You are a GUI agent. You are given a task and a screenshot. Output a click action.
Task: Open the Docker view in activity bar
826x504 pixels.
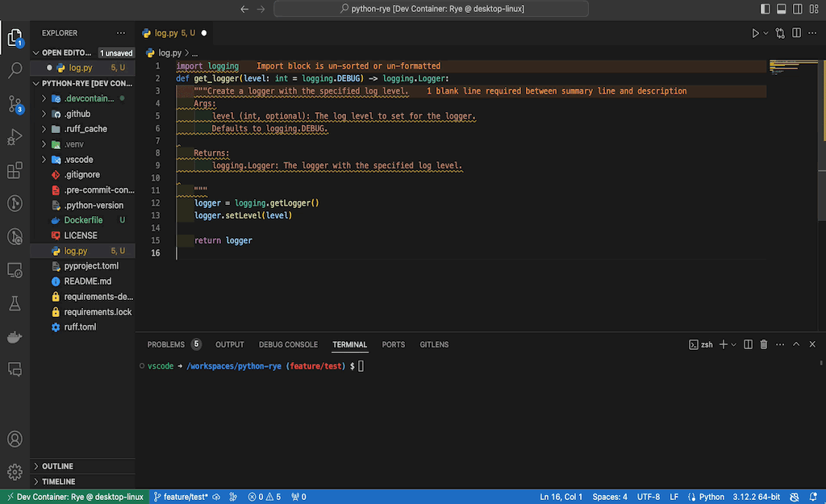coord(15,335)
